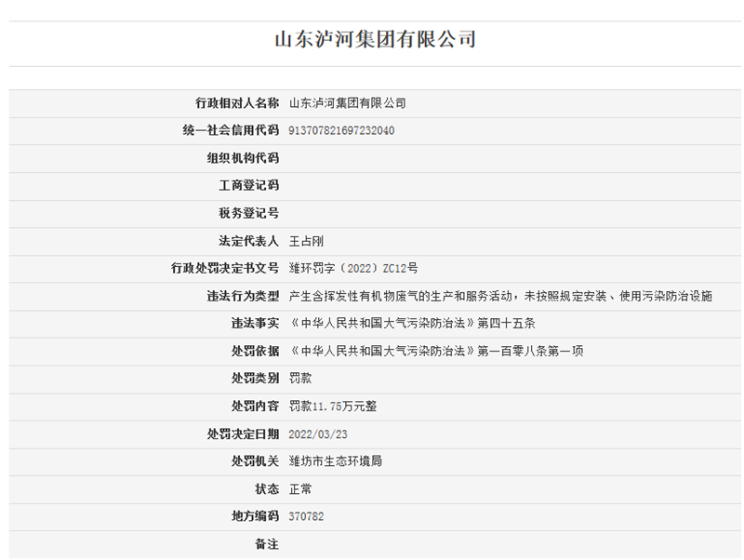
Task: Select the area code 370782
Action: click(306, 516)
